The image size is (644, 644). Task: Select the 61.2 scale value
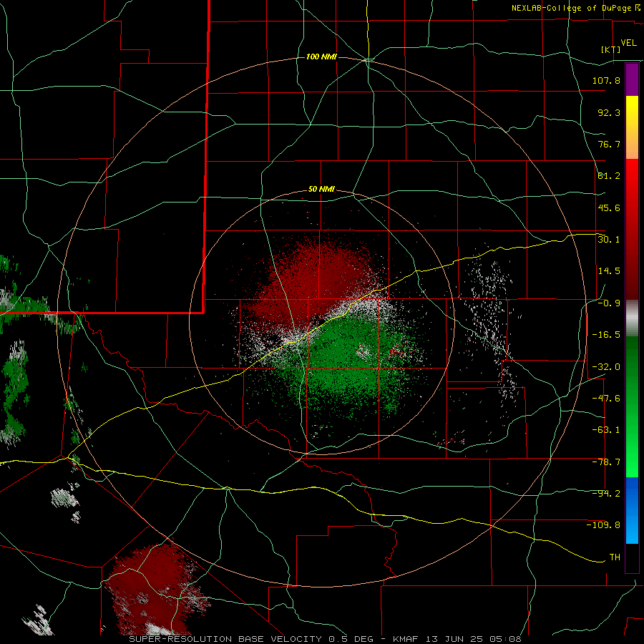tap(609, 176)
